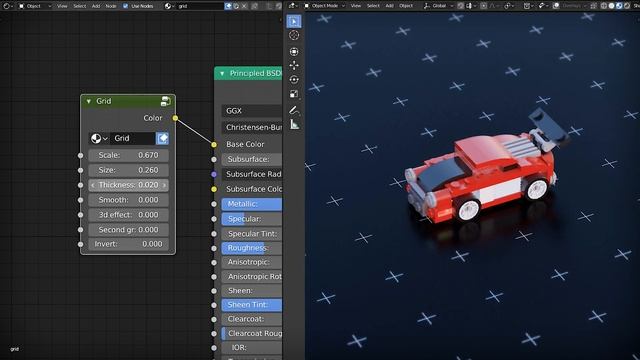The image size is (640, 360).
Task: Click Invert 0.000 field
Action: (x=128, y=244)
